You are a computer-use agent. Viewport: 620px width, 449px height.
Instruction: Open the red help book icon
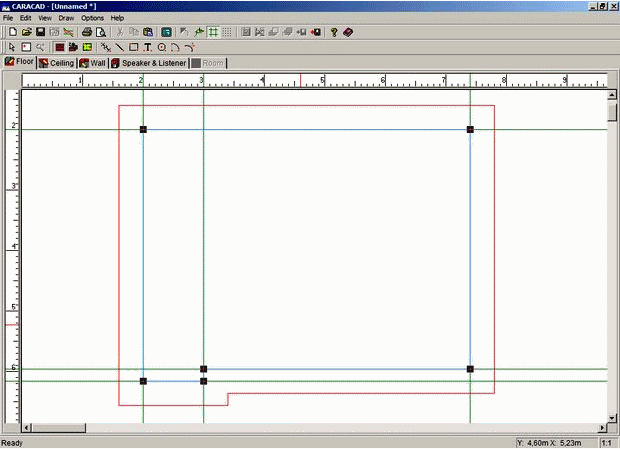(x=348, y=32)
